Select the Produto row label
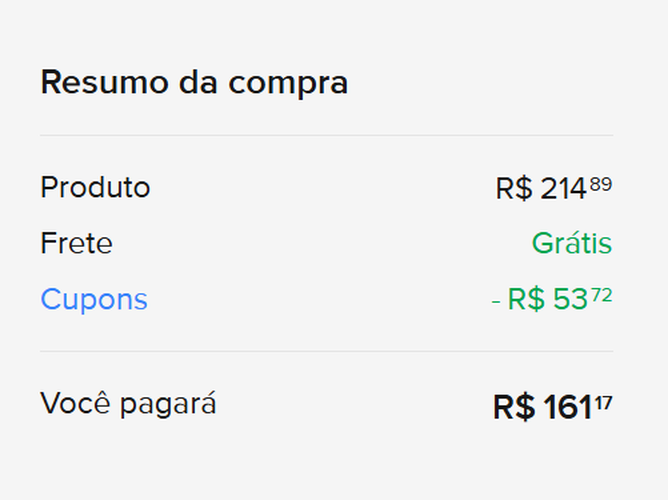Screen dimensions: 668x500 [x=95, y=187]
